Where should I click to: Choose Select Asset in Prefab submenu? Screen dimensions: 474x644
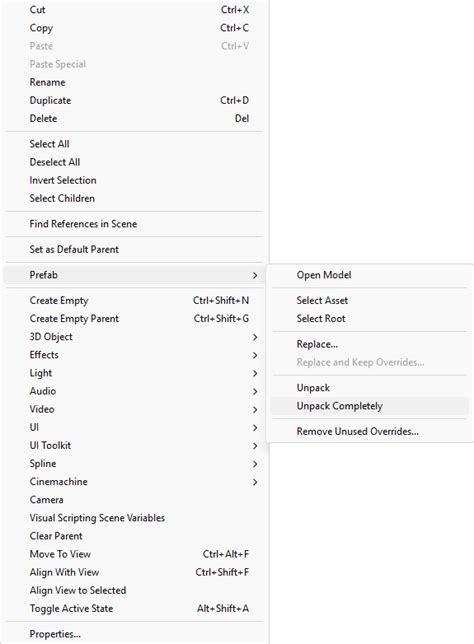370,300
